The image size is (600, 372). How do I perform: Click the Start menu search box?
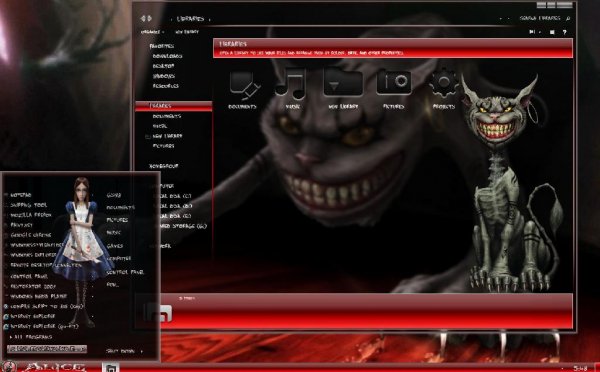pos(47,349)
